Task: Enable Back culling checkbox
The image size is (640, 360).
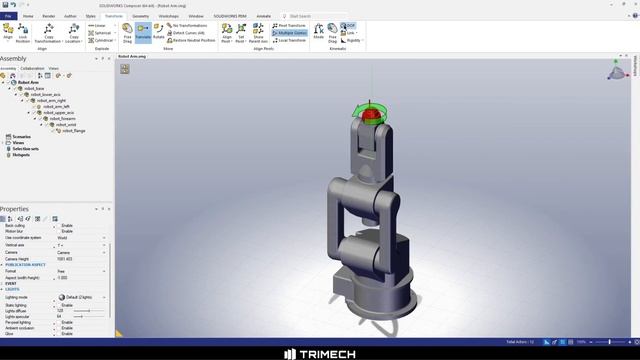Action: tap(58, 226)
